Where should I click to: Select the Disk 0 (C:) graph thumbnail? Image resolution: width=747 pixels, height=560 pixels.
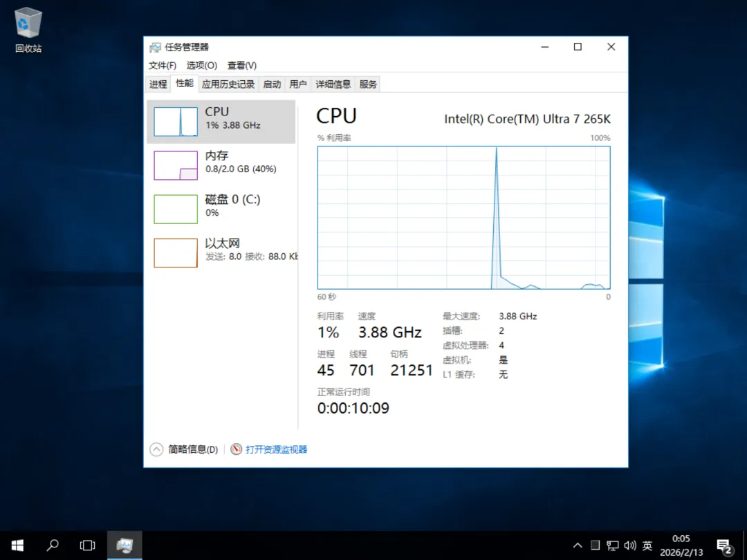(x=175, y=209)
